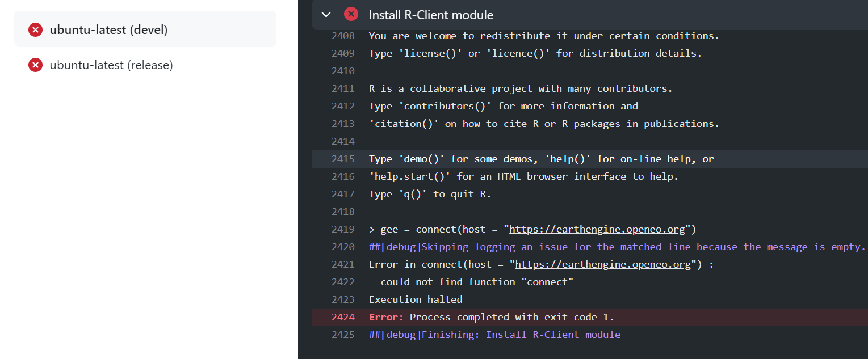Screen dimensions: 868x359
Task: Click line number 2424
Action: [x=343, y=317]
